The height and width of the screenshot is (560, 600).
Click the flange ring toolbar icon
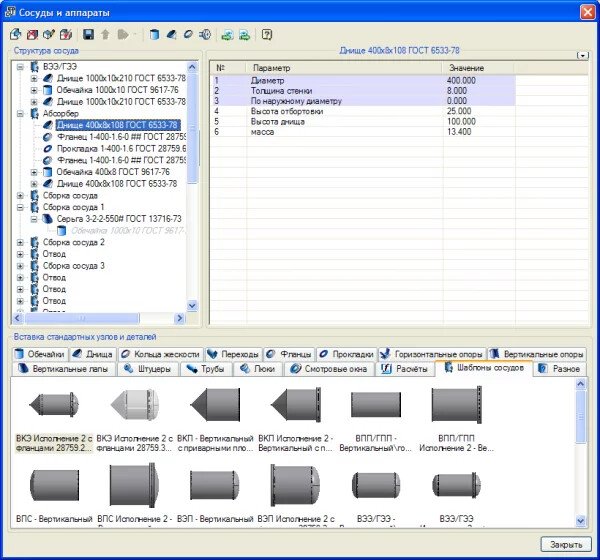187,34
